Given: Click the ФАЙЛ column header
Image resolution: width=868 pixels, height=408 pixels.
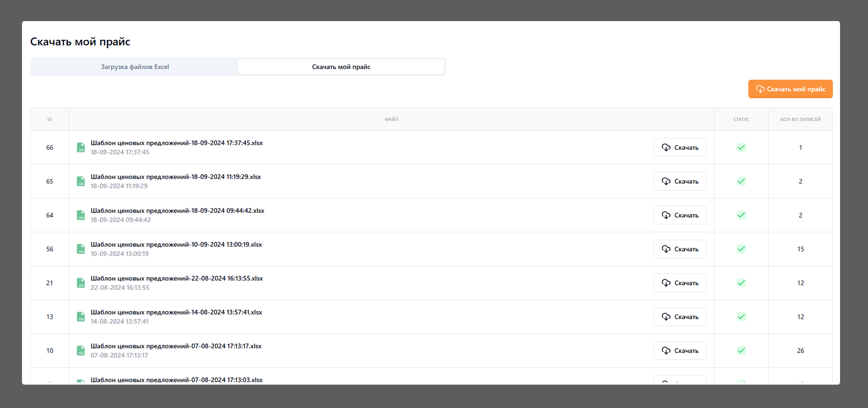Looking at the screenshot, I should click(391, 120).
